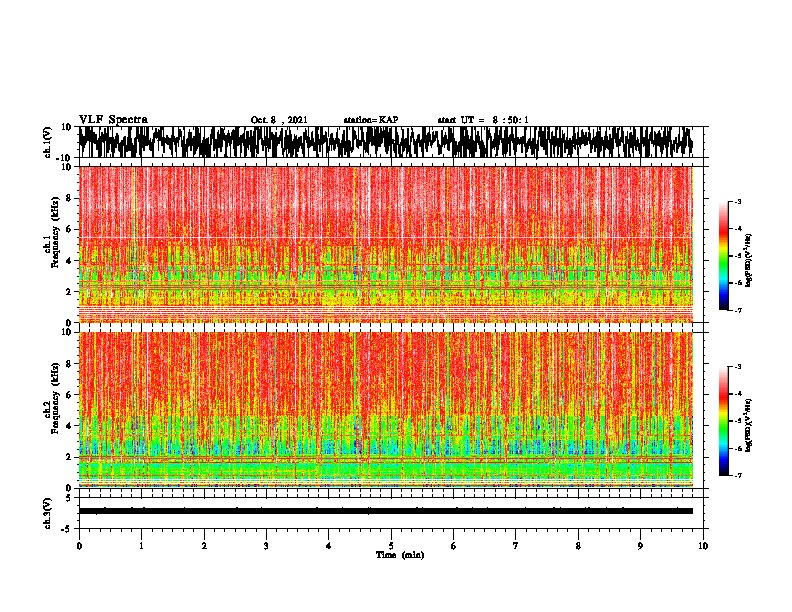Click the "ch.3(V)" axis label
Screen dimensions: 792x612
pos(48,514)
